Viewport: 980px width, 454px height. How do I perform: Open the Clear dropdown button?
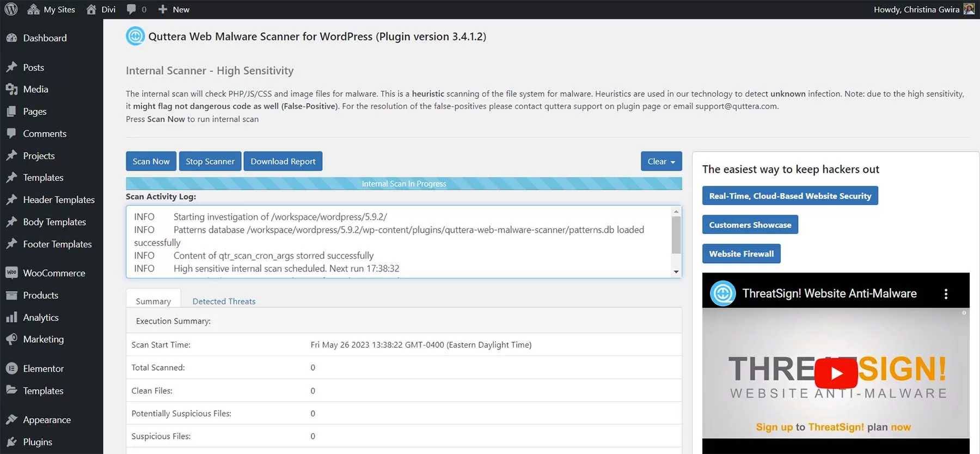(661, 161)
